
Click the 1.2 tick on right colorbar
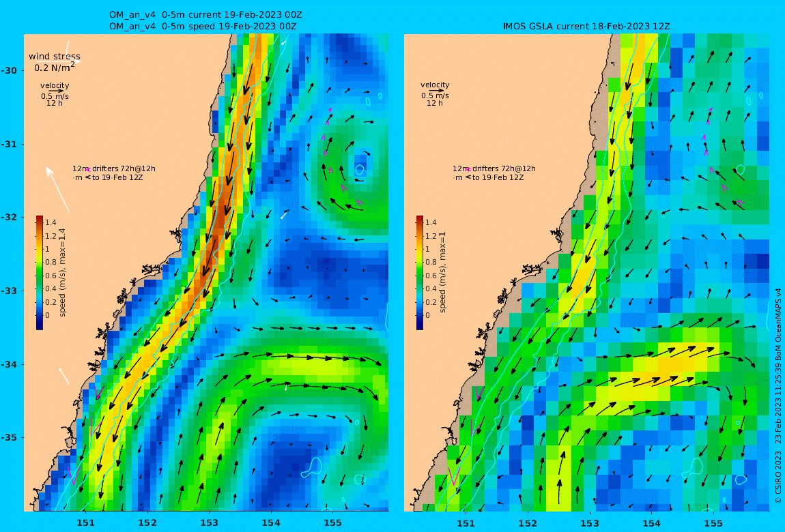pyautogui.click(x=431, y=235)
